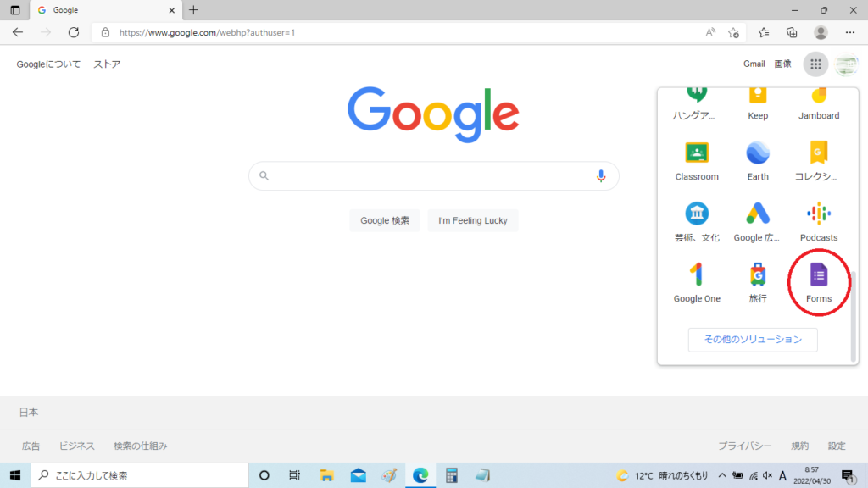The width and height of the screenshot is (868, 488).
Task: Open the プライバシー footer link
Action: (x=744, y=446)
